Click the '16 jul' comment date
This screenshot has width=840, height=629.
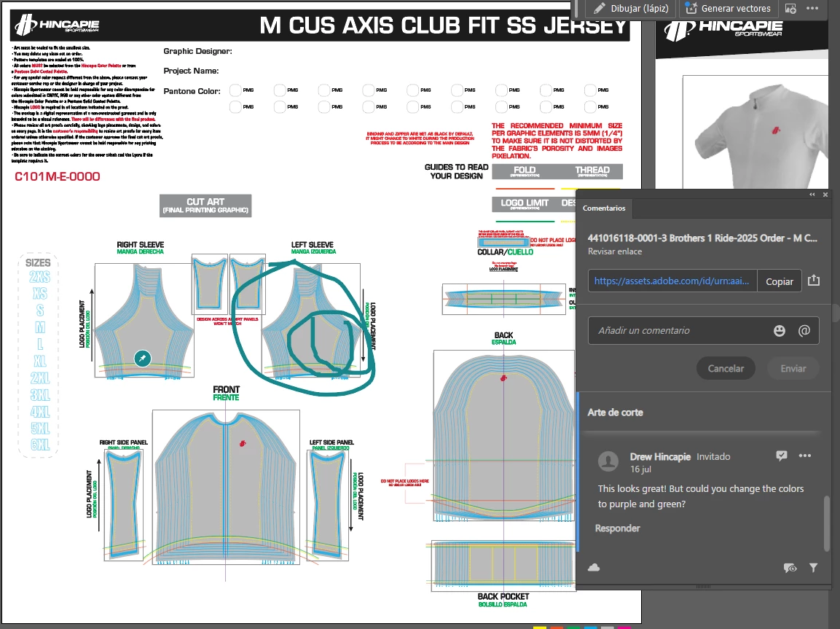pyautogui.click(x=640, y=469)
